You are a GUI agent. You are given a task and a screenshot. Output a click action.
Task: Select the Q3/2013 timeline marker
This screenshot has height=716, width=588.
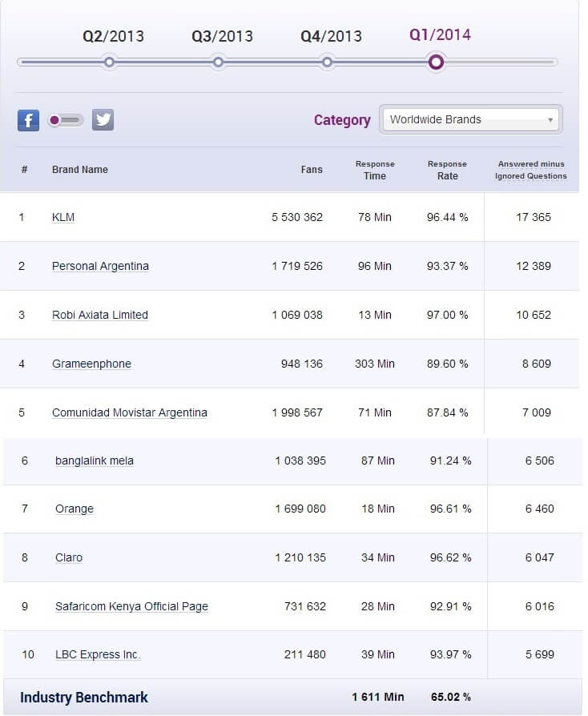pyautogui.click(x=219, y=62)
